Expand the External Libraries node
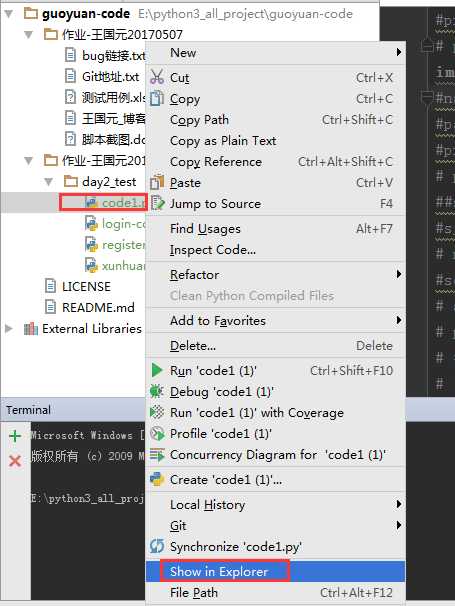 tap(9, 329)
